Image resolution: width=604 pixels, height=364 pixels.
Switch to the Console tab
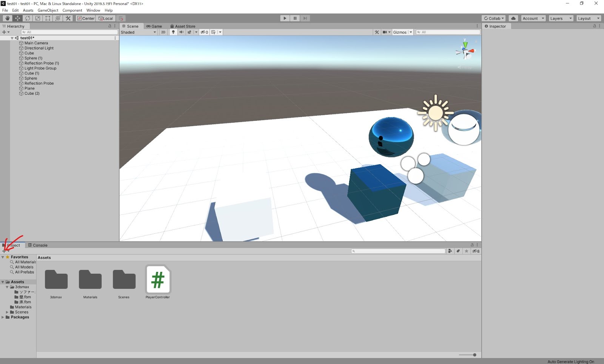(x=38, y=245)
